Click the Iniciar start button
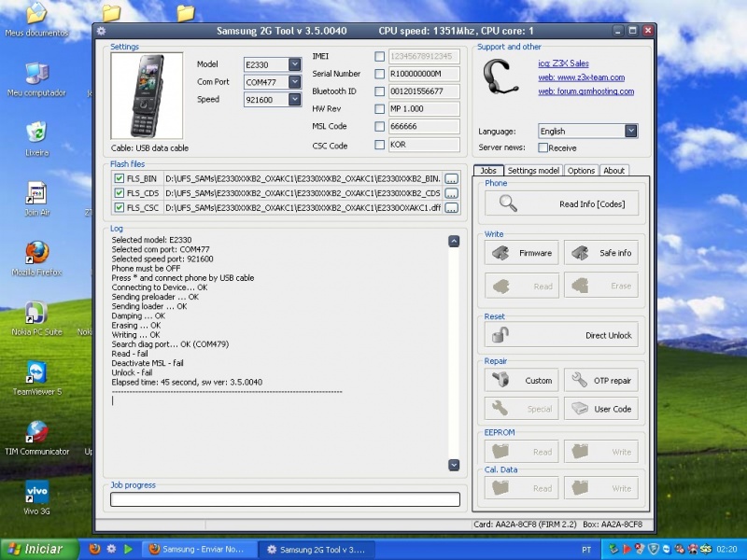The image size is (747, 560). point(39,549)
